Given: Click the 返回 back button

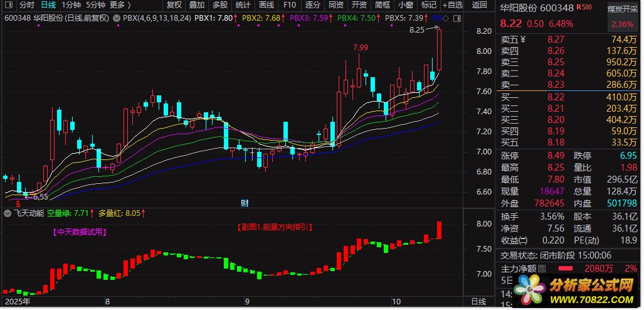Looking at the screenshot, I should point(479,6).
